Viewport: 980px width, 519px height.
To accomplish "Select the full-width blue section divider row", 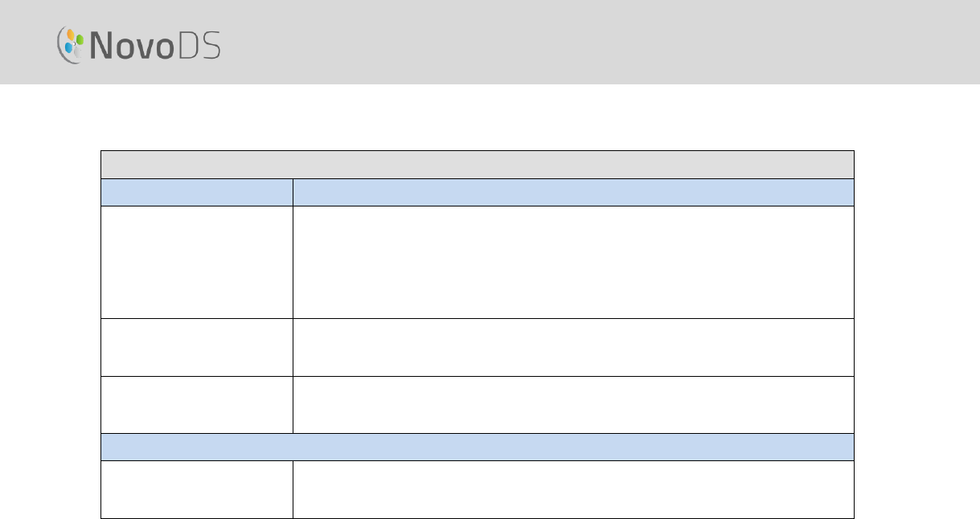I will click(477, 447).
